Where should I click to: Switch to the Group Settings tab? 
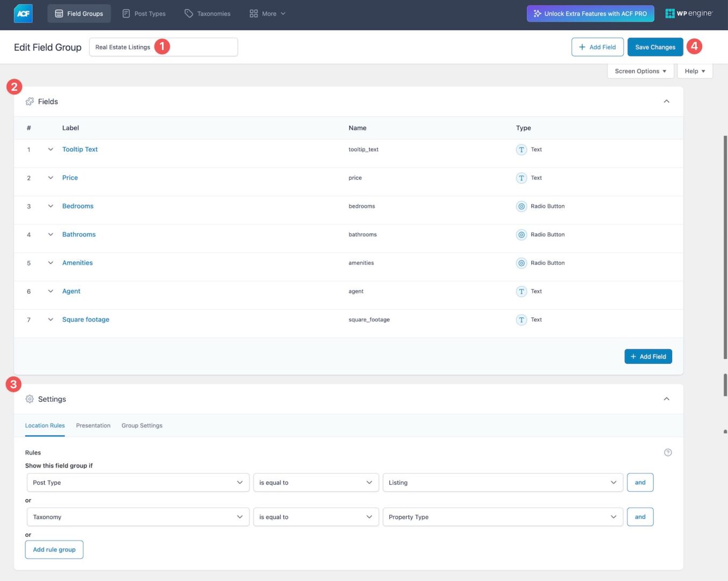click(142, 426)
